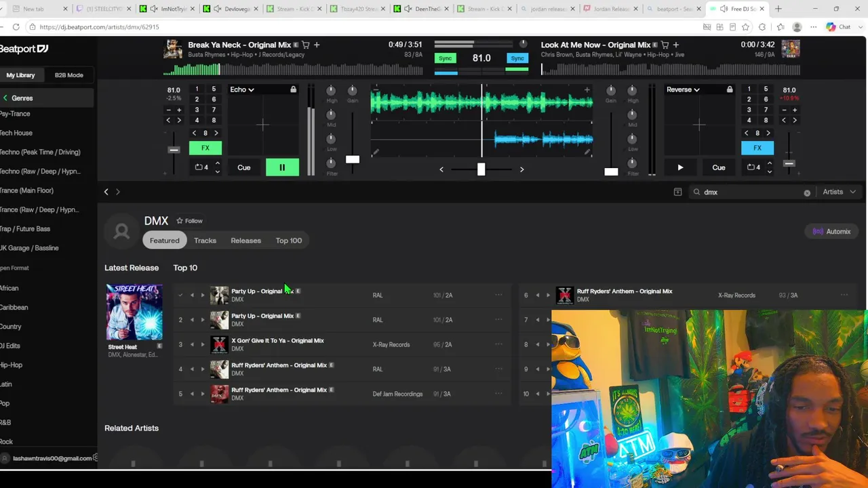Navigate back in the browser panel
This screenshot has width=868, height=488.
106,192
